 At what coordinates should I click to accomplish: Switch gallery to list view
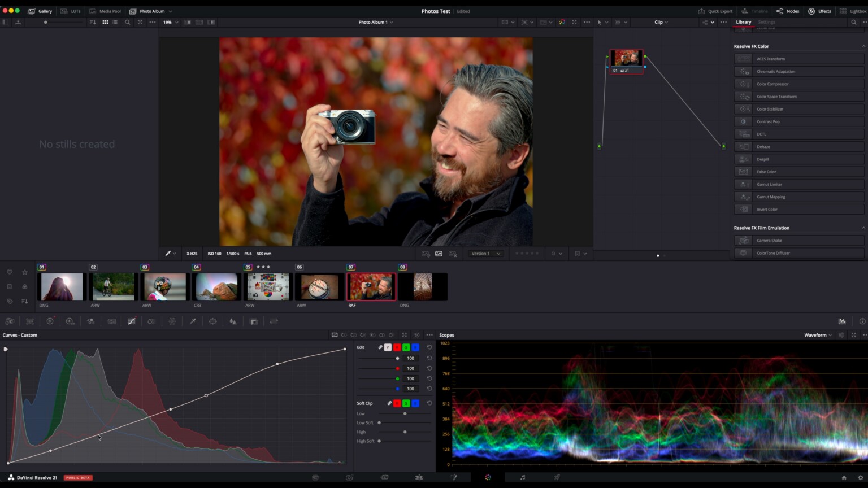point(115,22)
